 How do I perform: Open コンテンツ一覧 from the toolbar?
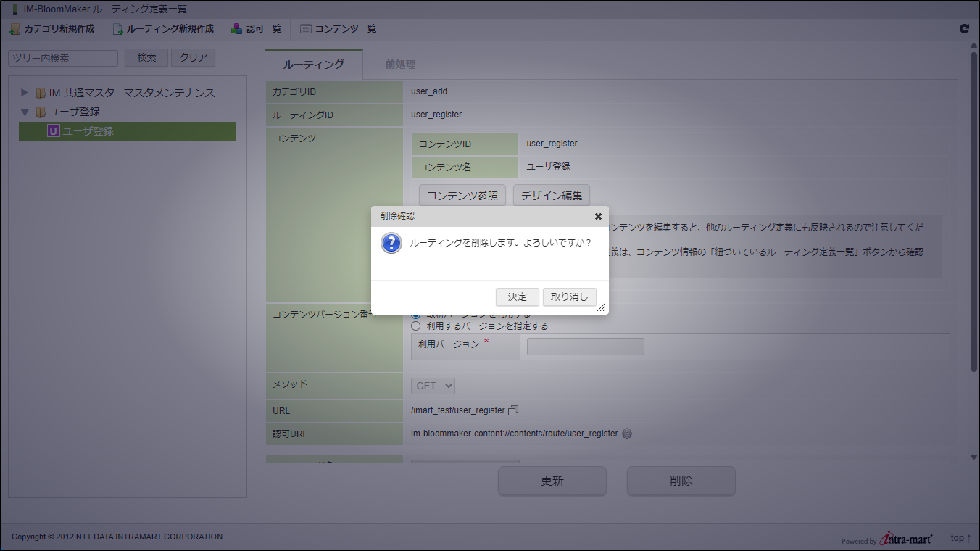coord(338,29)
